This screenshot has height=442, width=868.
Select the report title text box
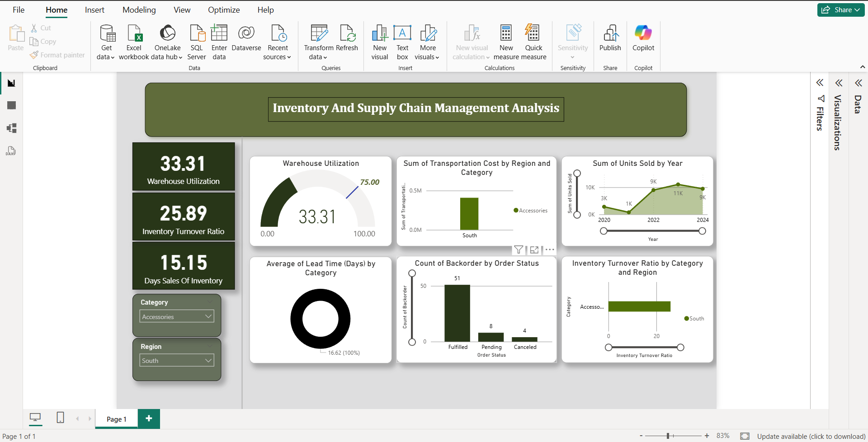point(416,108)
